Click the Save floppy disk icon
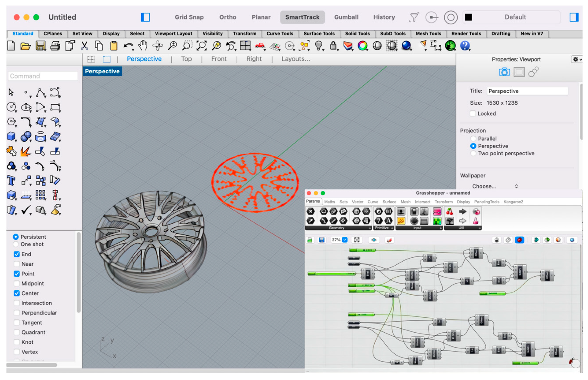Viewport: 588px width, 380px height. [x=41, y=46]
